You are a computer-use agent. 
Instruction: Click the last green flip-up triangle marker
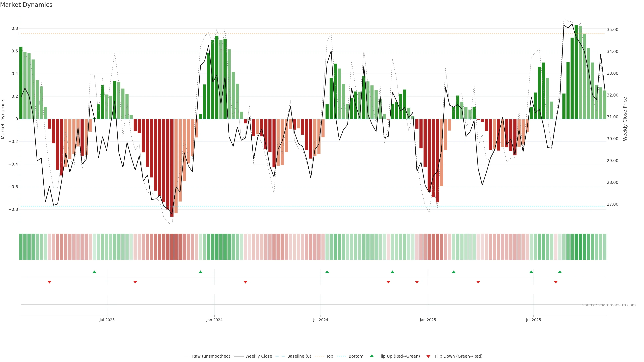pyautogui.click(x=560, y=272)
